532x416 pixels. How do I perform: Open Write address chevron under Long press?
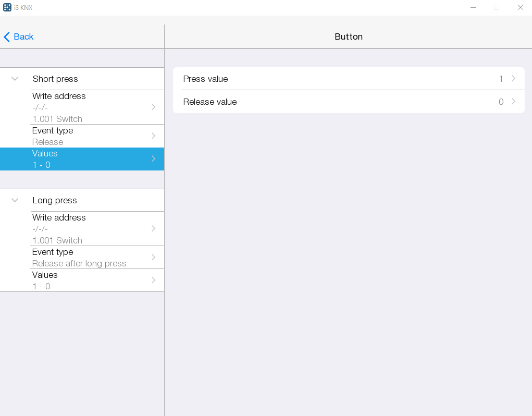click(153, 228)
